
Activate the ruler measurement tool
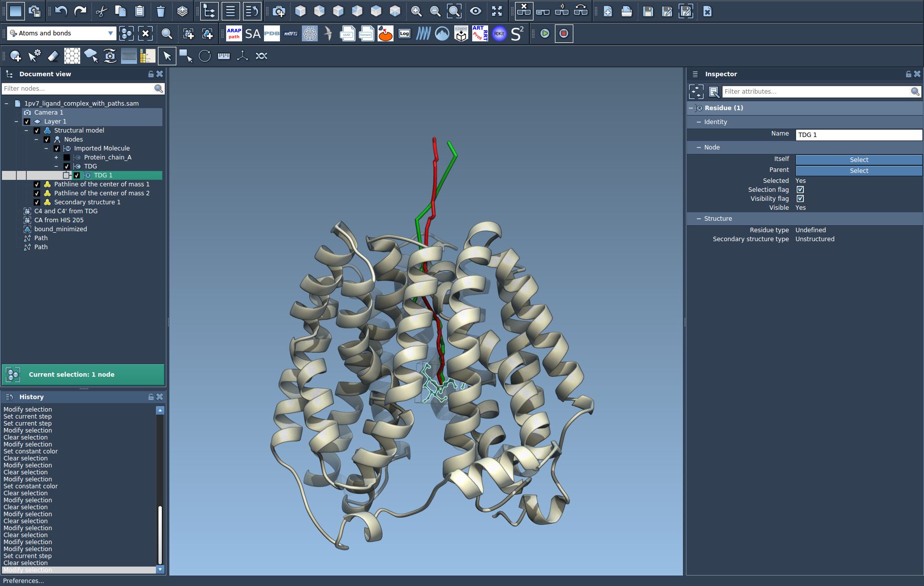(x=224, y=56)
